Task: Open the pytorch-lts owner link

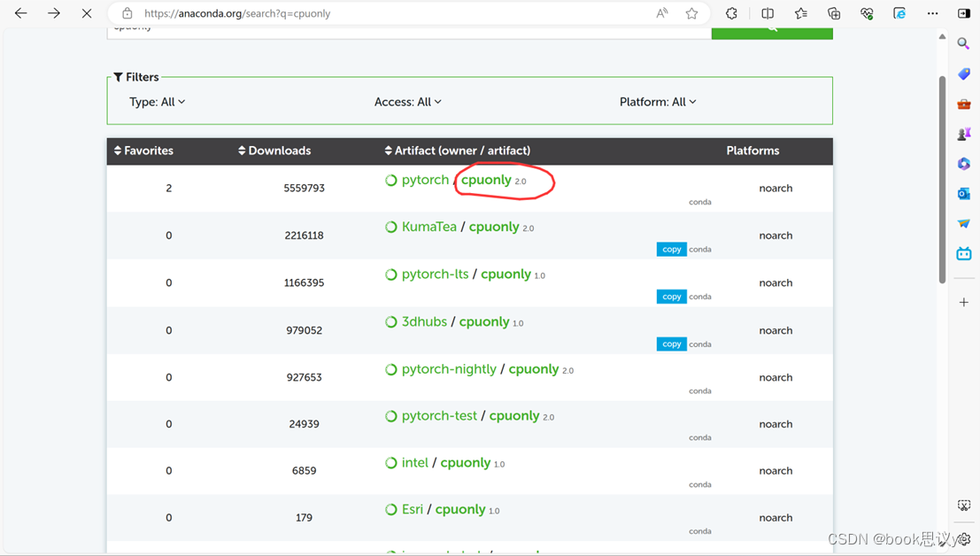Action: click(435, 274)
